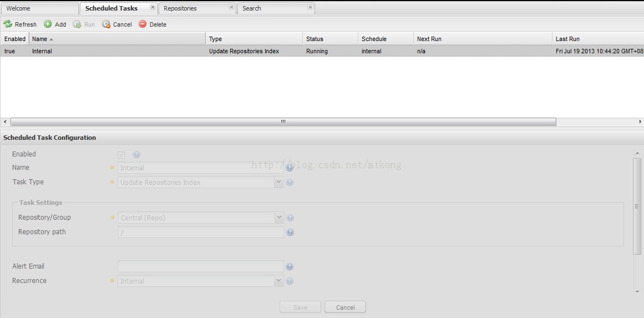This screenshot has height=318, width=644.
Task: Expand the Repository/Group dropdown
Action: coord(280,218)
